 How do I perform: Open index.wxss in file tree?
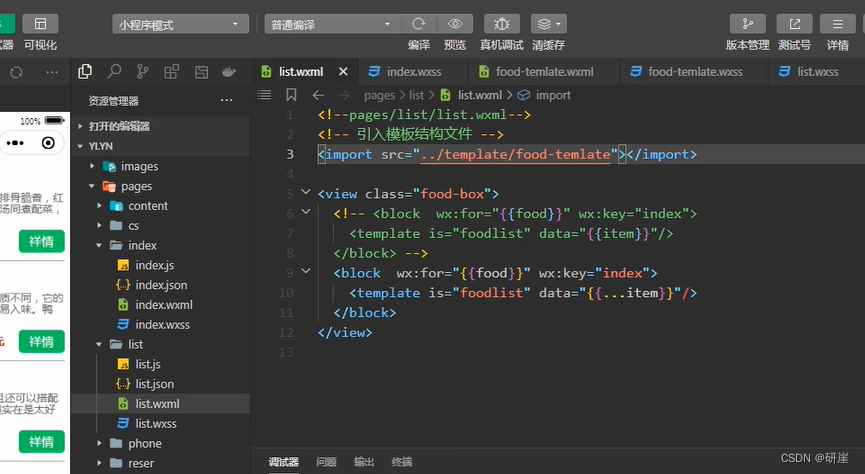coord(161,324)
